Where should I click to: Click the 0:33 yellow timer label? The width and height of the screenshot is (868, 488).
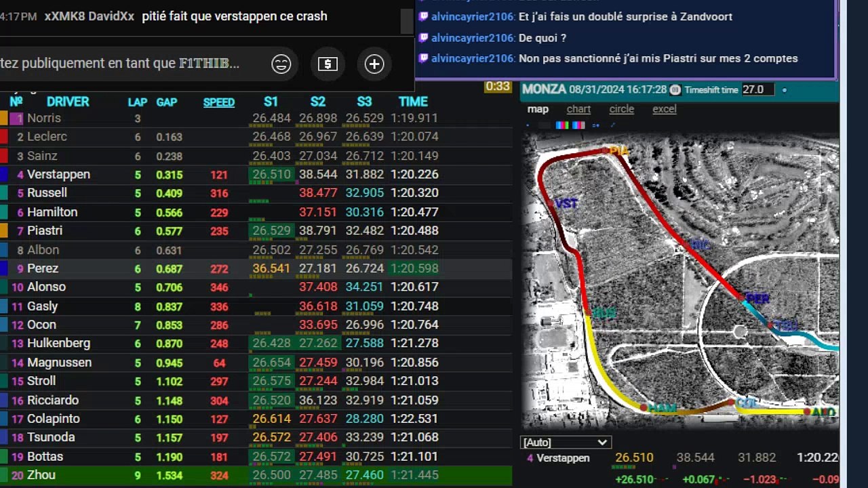[498, 86]
